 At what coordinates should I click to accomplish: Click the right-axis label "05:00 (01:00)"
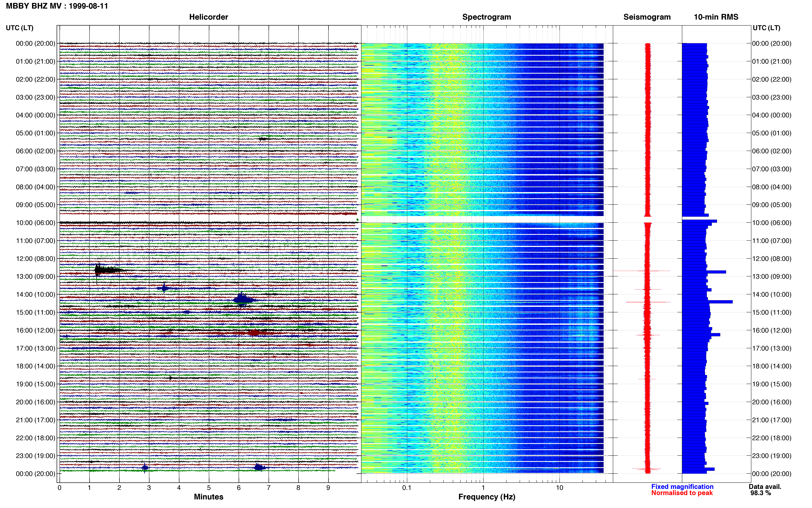coord(772,133)
